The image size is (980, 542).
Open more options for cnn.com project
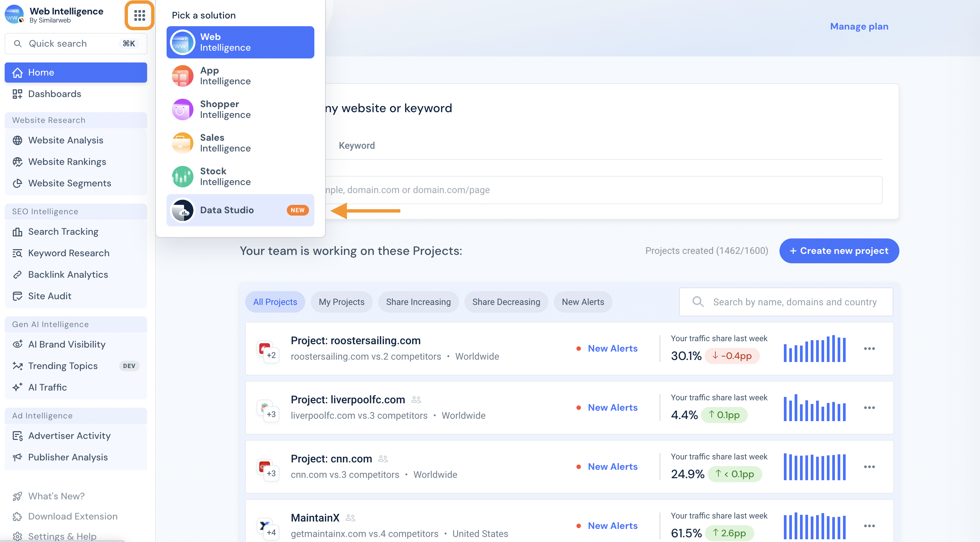(869, 467)
